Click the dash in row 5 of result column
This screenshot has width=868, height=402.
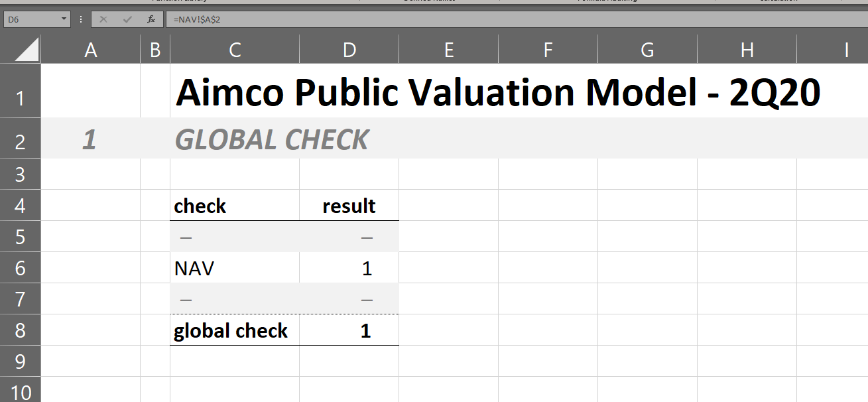pyautogui.click(x=367, y=237)
